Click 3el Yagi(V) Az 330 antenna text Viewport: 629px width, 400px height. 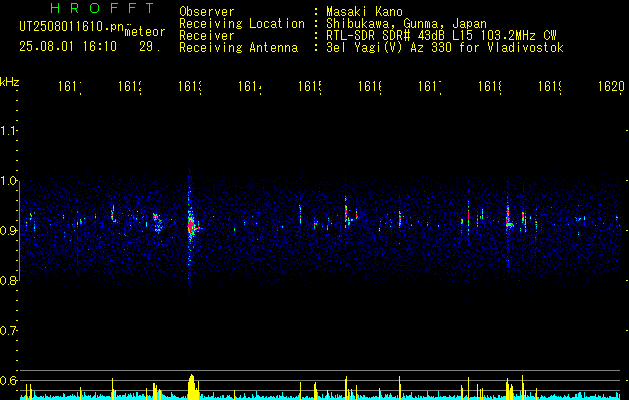tap(445, 48)
